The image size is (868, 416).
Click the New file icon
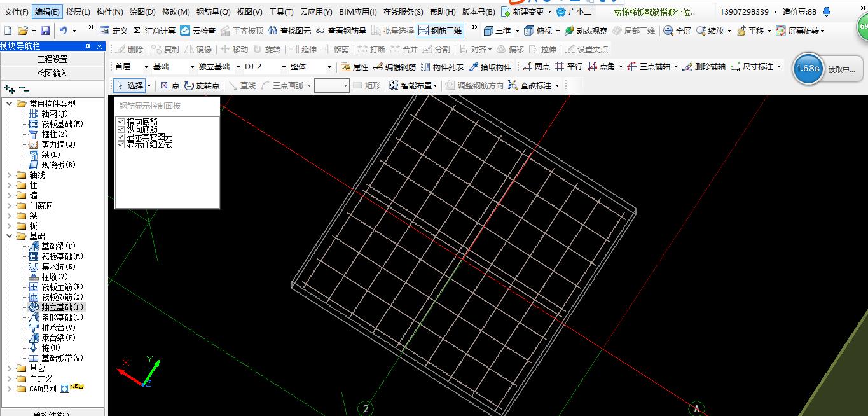click(x=8, y=31)
